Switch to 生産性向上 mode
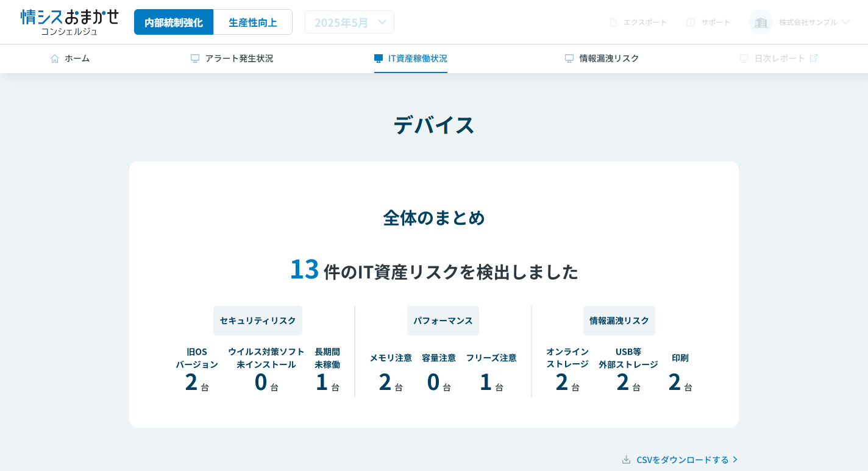 point(253,22)
